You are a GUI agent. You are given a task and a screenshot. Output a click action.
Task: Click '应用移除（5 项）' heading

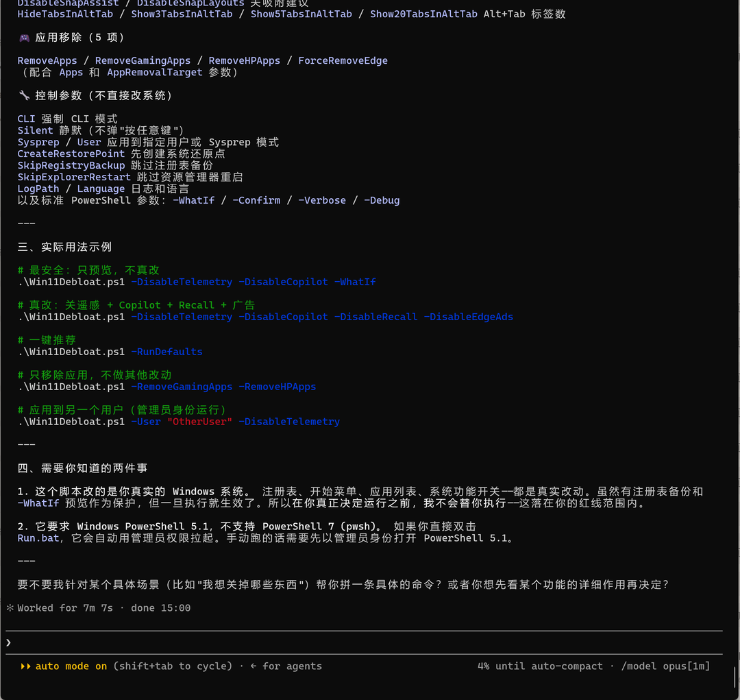(x=79, y=38)
